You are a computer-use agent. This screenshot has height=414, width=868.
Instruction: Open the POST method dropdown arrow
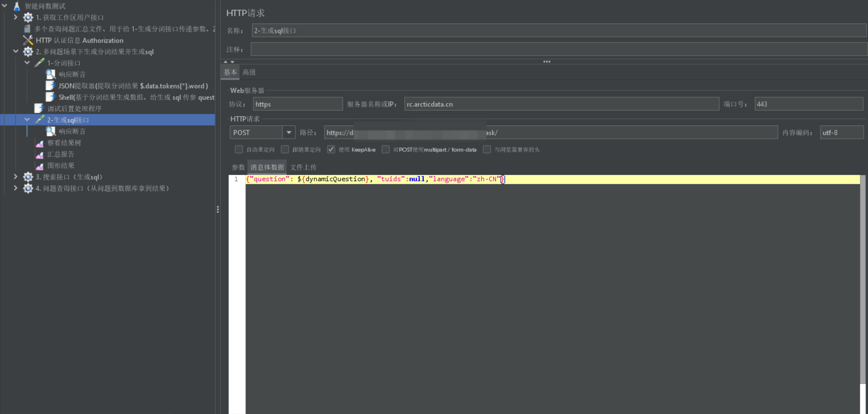(x=289, y=133)
